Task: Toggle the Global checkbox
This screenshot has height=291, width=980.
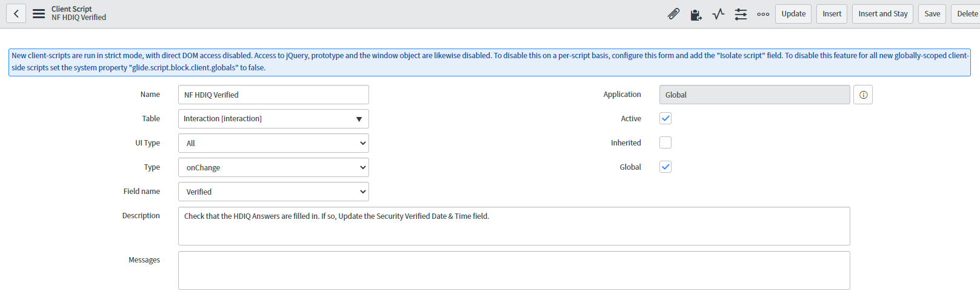Action: coord(665,167)
